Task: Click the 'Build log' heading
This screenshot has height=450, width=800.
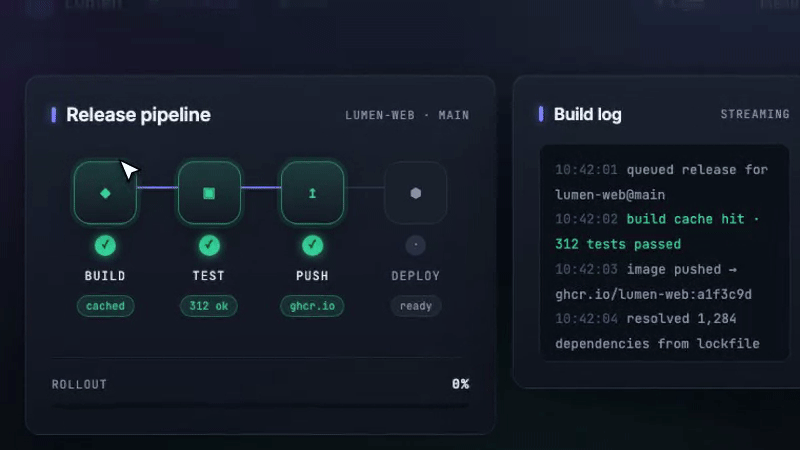Action: (x=588, y=114)
